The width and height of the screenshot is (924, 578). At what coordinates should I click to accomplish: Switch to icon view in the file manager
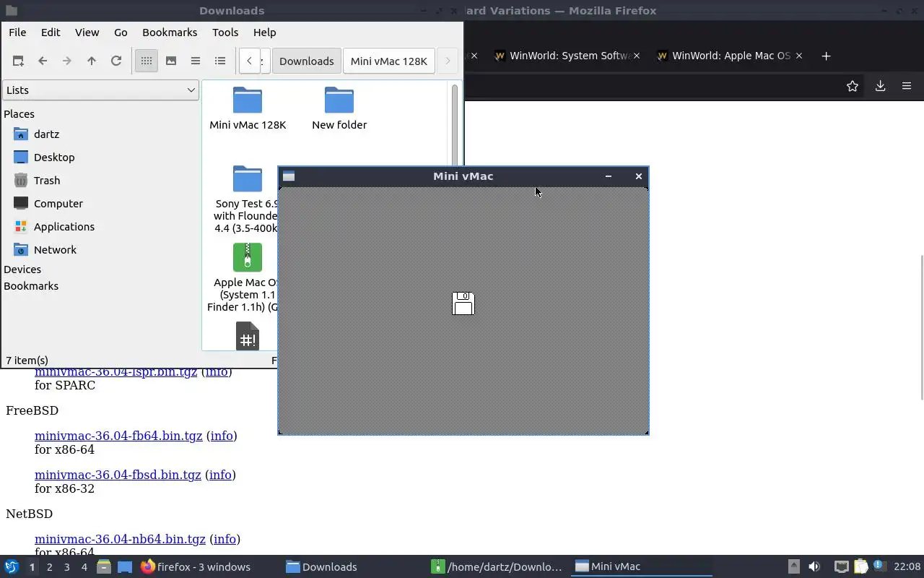click(147, 61)
